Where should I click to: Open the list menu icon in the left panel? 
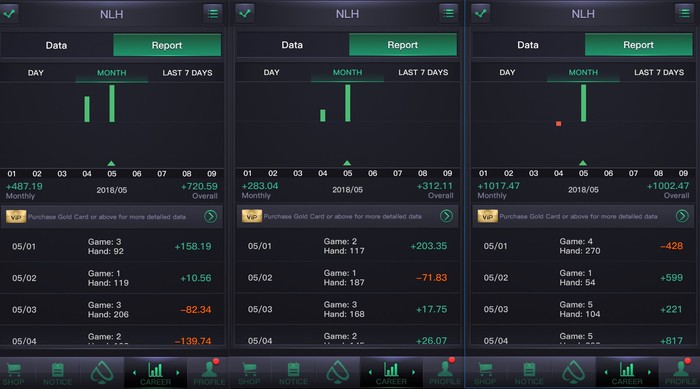point(213,13)
